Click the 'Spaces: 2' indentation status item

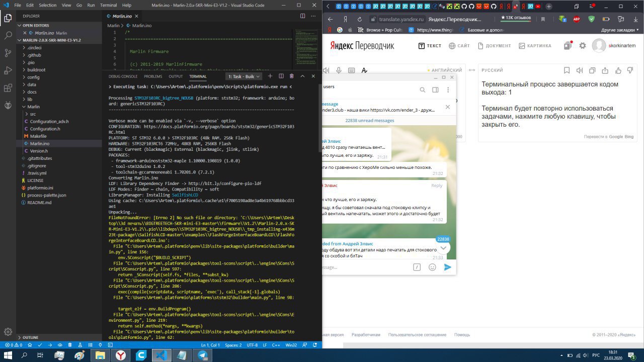coord(233,345)
